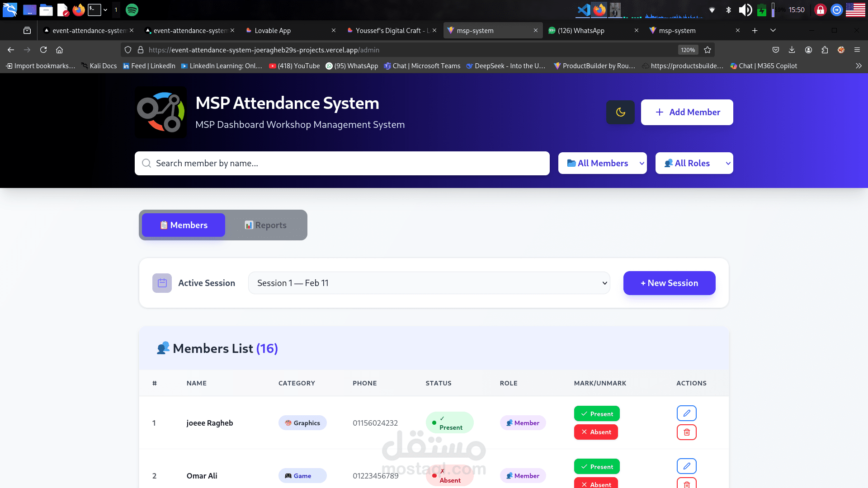Toggle dark mode moon icon
Image resolution: width=868 pixels, height=488 pixels.
(620, 112)
